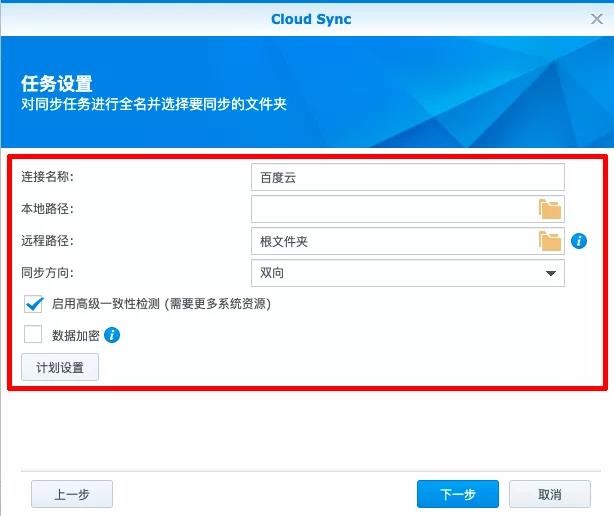614x516 pixels.
Task: Click the 对同步任务进行全名 subtitle text
Action: coord(154,104)
